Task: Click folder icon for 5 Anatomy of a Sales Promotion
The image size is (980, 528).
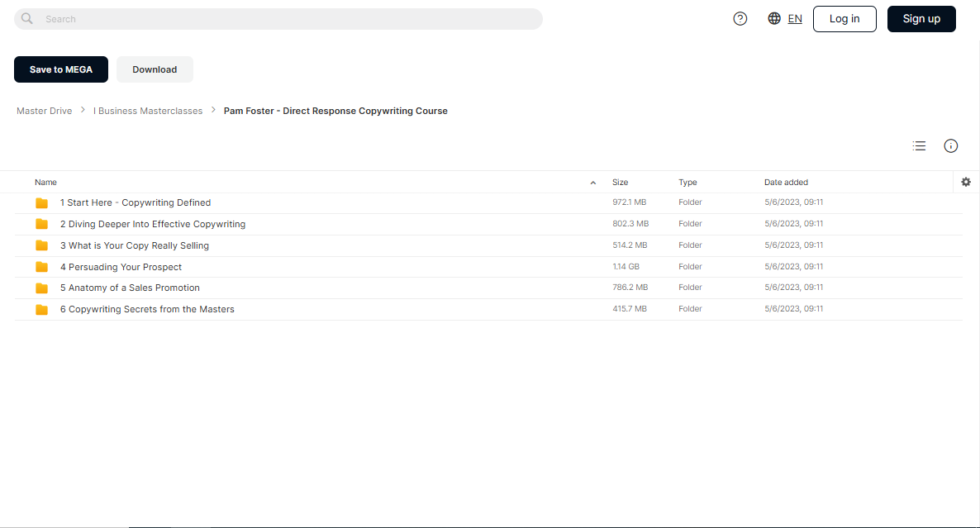Action: click(x=42, y=288)
